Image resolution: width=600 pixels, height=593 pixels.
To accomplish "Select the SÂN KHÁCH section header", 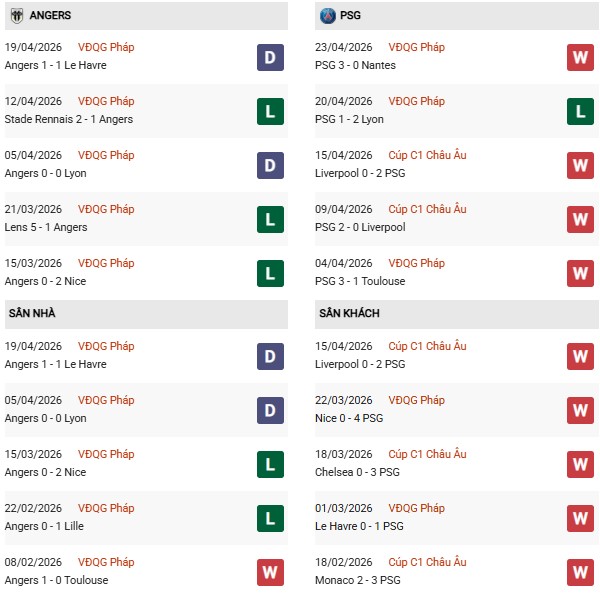I will tap(350, 313).
